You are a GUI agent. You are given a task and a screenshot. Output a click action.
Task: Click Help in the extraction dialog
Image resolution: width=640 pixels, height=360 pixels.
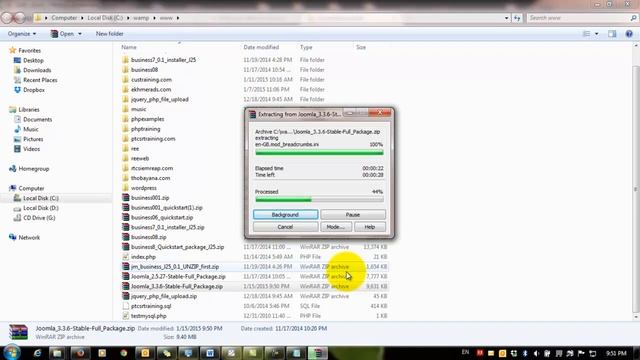point(370,227)
